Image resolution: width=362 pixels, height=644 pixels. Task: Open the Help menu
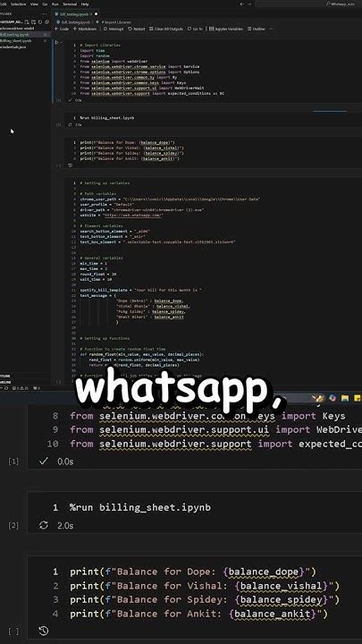click(x=85, y=4)
